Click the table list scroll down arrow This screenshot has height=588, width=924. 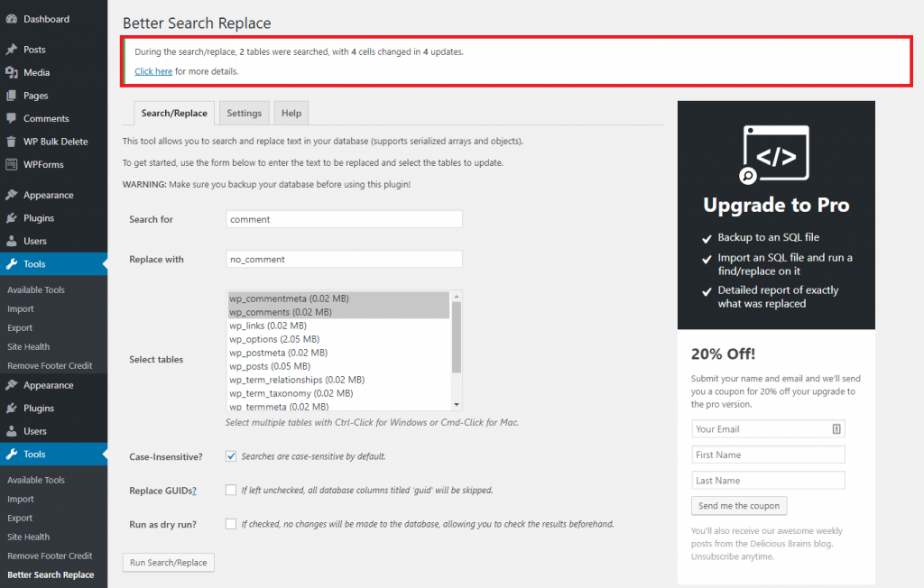click(456, 405)
